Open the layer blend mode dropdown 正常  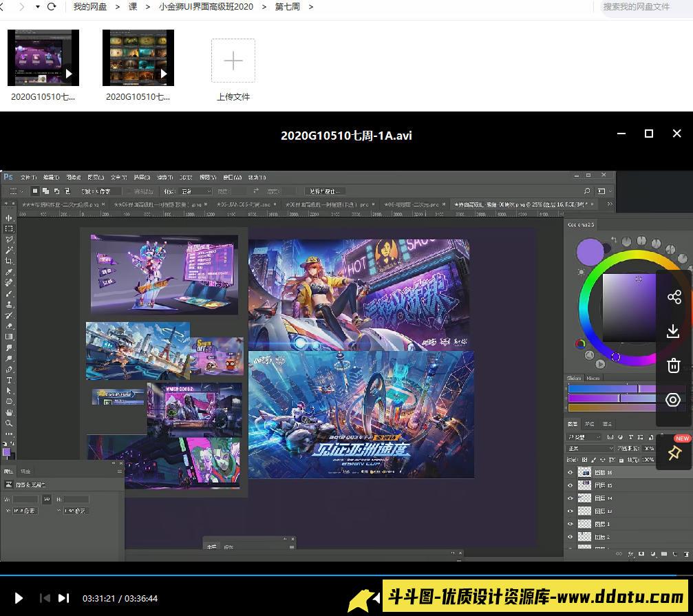point(591,448)
